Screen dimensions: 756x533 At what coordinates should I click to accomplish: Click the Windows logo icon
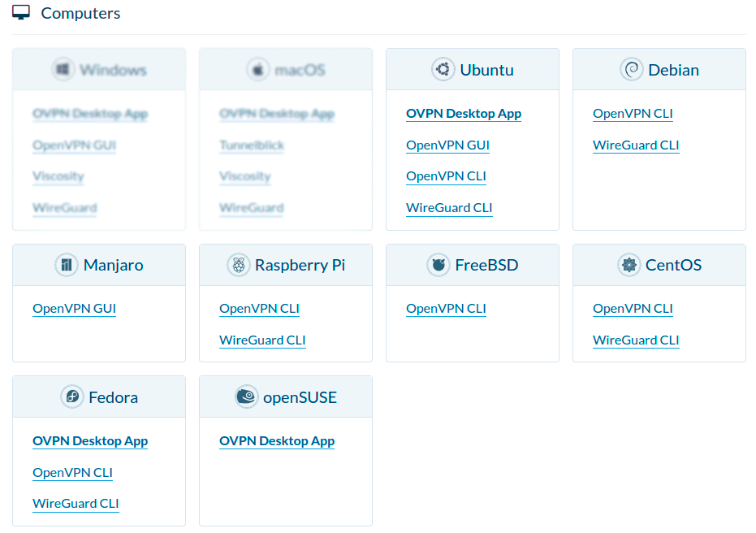click(63, 69)
